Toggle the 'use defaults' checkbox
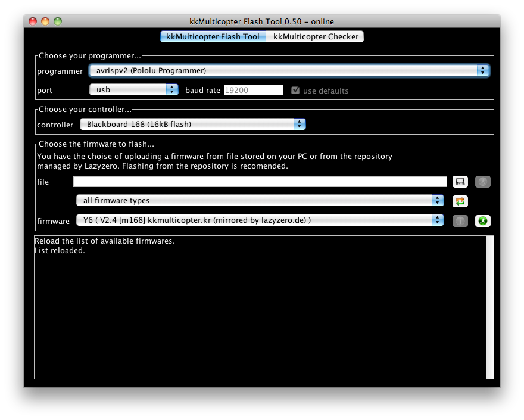The image size is (524, 420). pyautogui.click(x=296, y=90)
